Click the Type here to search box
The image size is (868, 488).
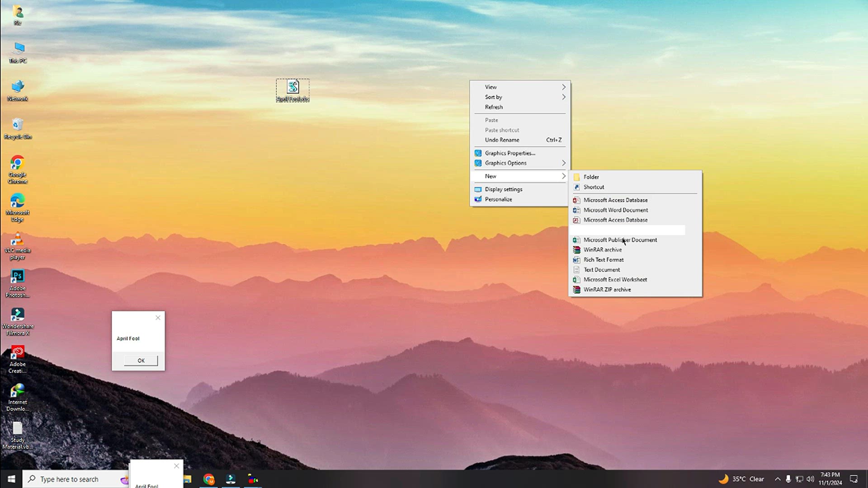77,479
